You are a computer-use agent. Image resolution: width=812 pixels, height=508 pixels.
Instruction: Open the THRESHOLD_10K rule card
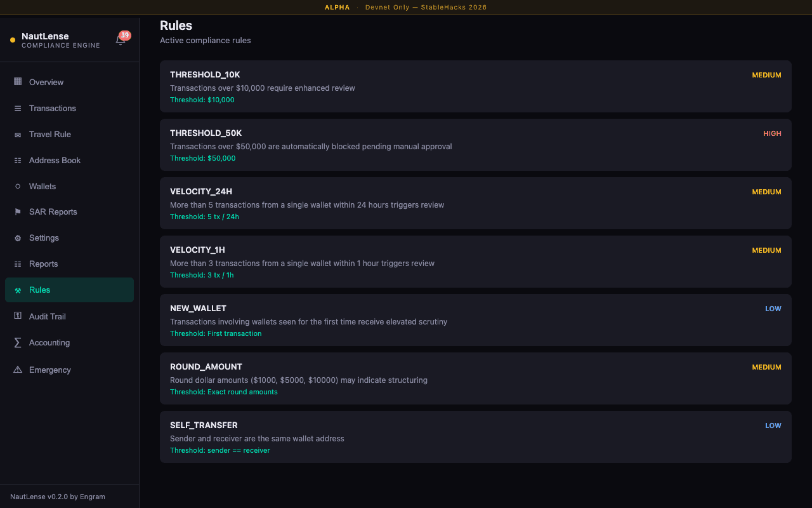[x=475, y=86]
